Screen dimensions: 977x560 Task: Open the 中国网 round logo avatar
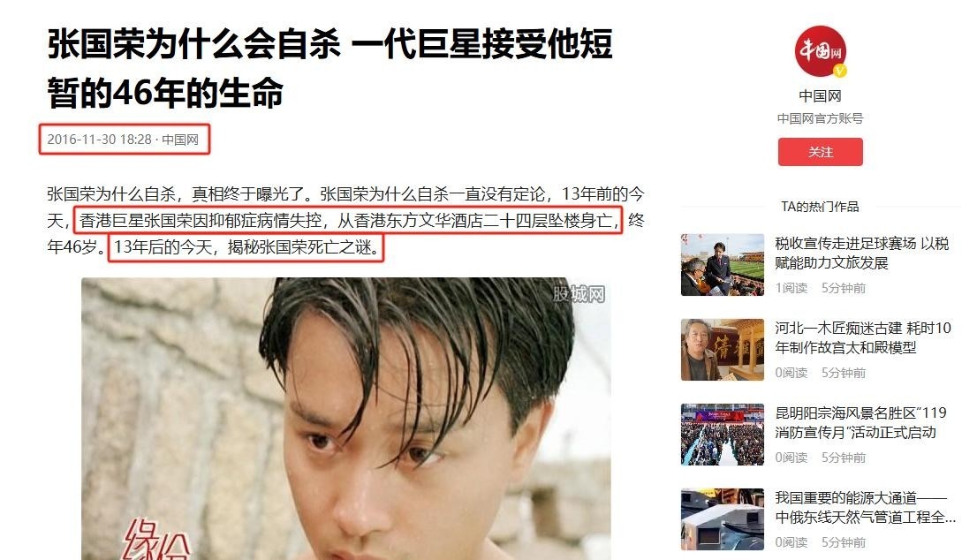820,52
